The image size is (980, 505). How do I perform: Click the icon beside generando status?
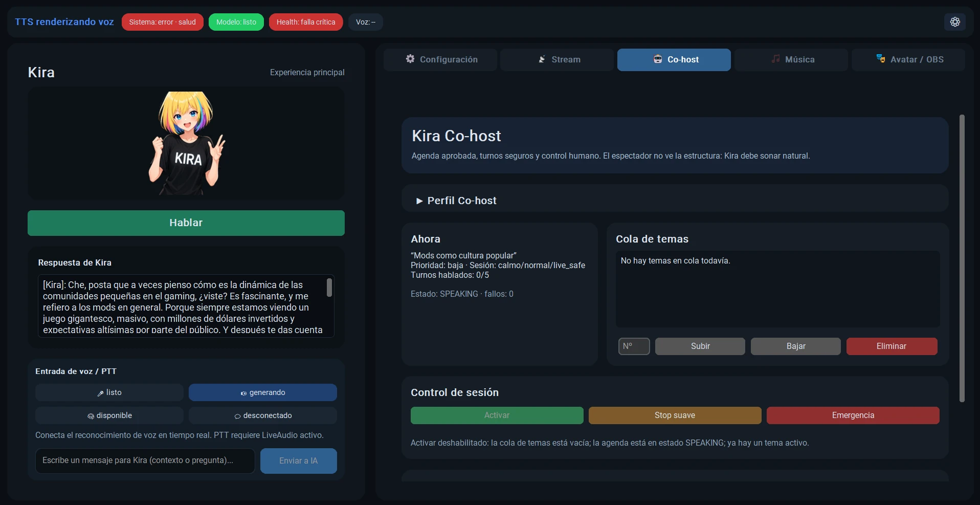click(x=244, y=393)
